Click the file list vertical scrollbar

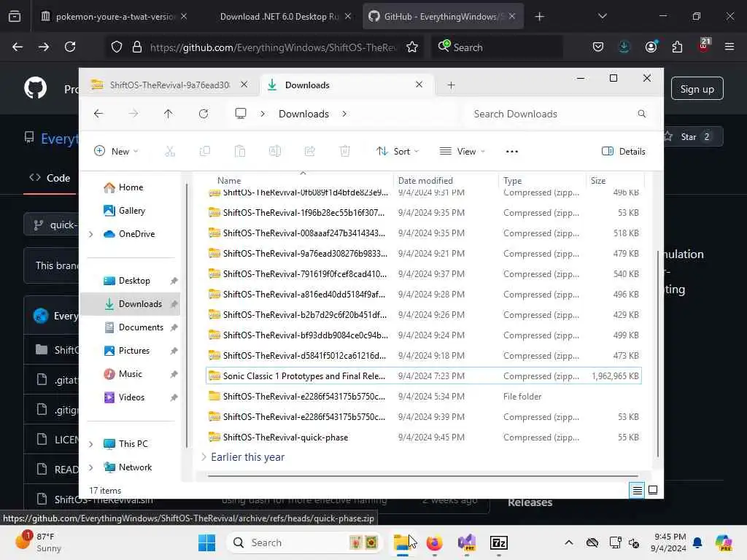coord(658,352)
